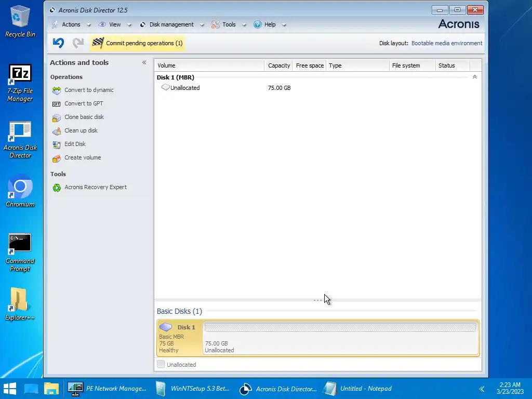
Task: Click the Edit Disk icon
Action: (56, 144)
